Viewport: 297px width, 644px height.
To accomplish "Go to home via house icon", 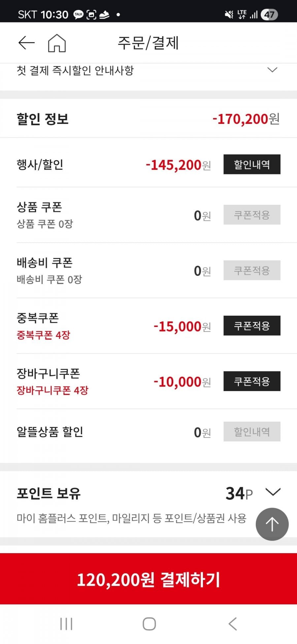I will 57,43.
